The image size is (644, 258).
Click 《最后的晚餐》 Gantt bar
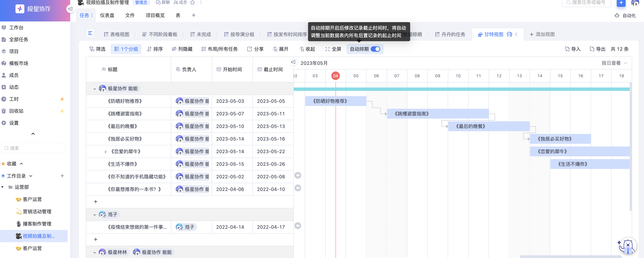489,126
